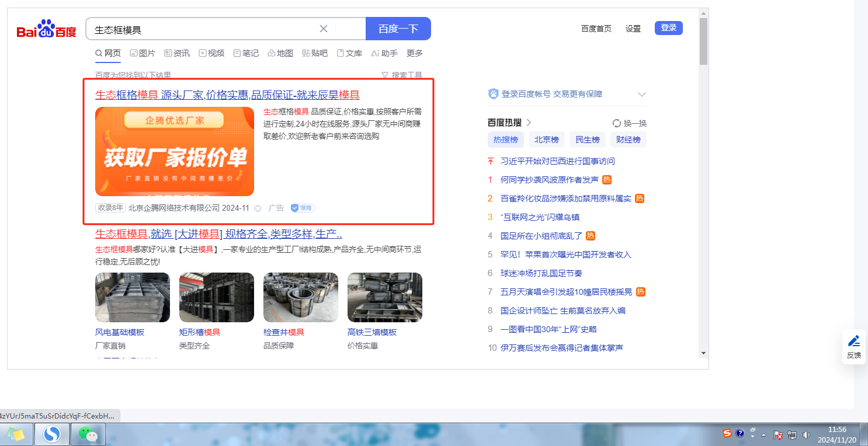
Task: Click the volume speaker tray icon
Action: point(807,435)
